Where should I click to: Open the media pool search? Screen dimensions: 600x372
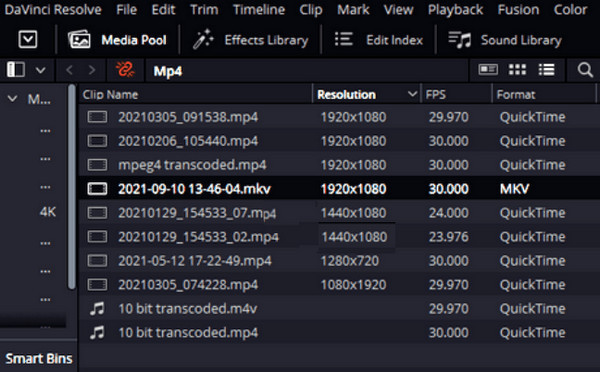click(x=585, y=70)
